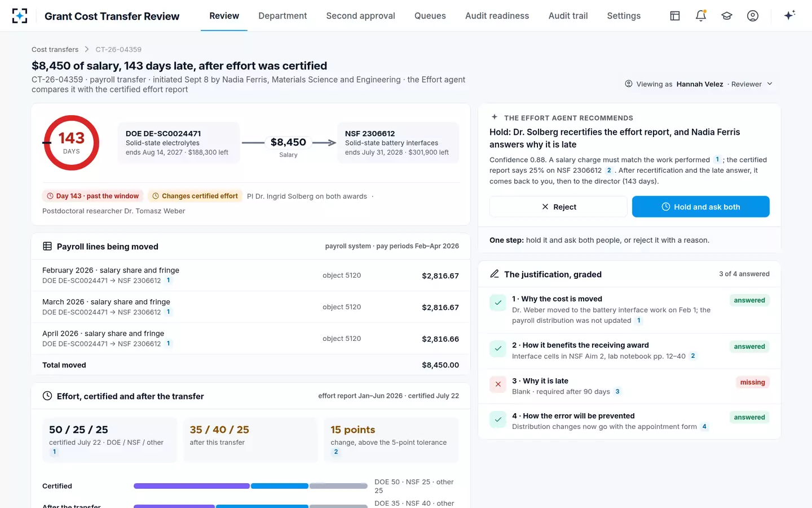Click the missing status badge

point(752,382)
